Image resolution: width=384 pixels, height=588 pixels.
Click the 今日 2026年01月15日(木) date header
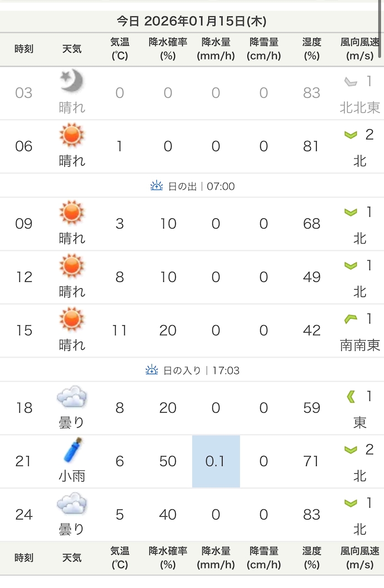[192, 21]
